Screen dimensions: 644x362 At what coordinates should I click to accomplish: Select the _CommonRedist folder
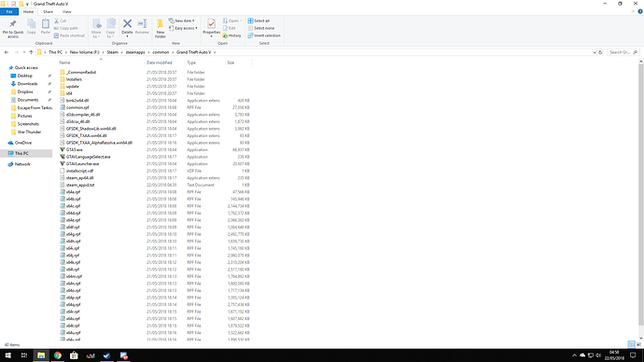coord(81,72)
